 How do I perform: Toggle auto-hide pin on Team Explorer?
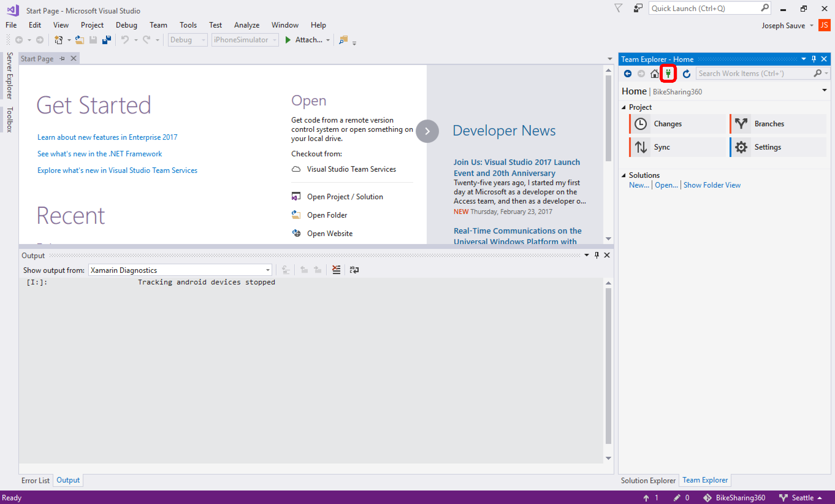point(814,59)
